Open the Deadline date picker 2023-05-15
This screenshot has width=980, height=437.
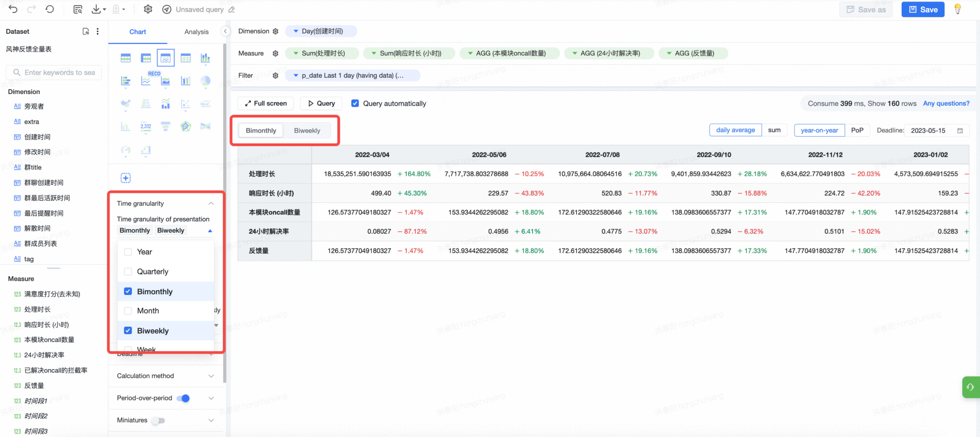coord(937,130)
